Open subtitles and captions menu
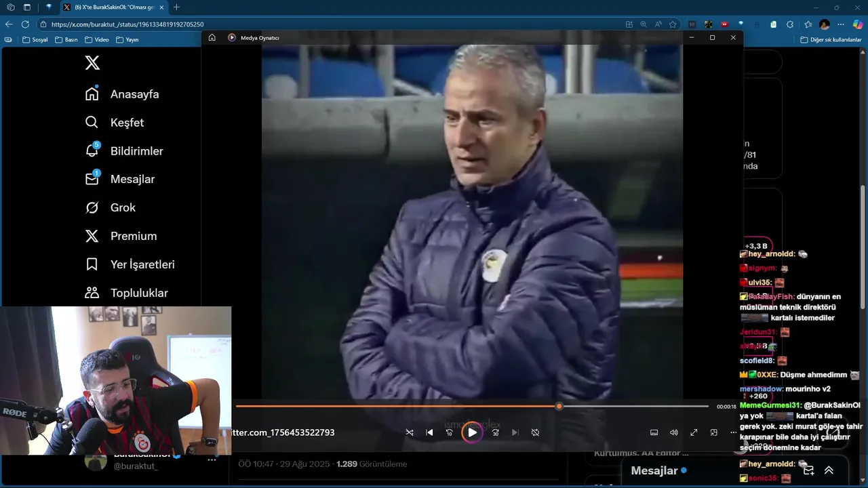Viewport: 868px width, 488px height. tap(654, 432)
